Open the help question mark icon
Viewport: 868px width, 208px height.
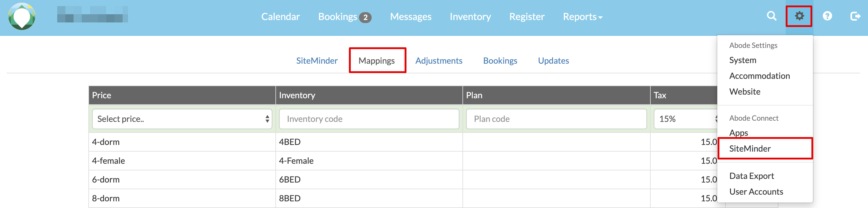[x=827, y=16]
